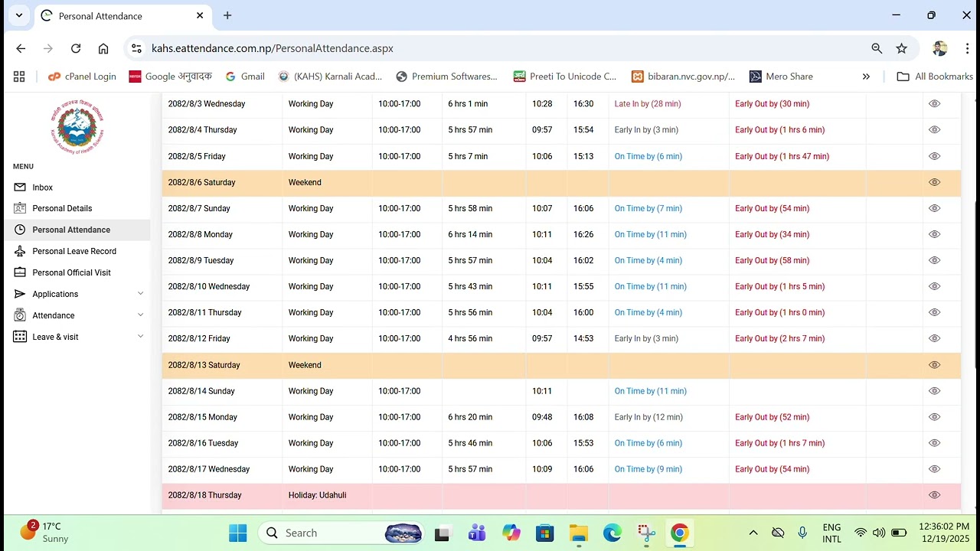
Task: Click the Personal Details icon in sidebar
Action: 20,208
